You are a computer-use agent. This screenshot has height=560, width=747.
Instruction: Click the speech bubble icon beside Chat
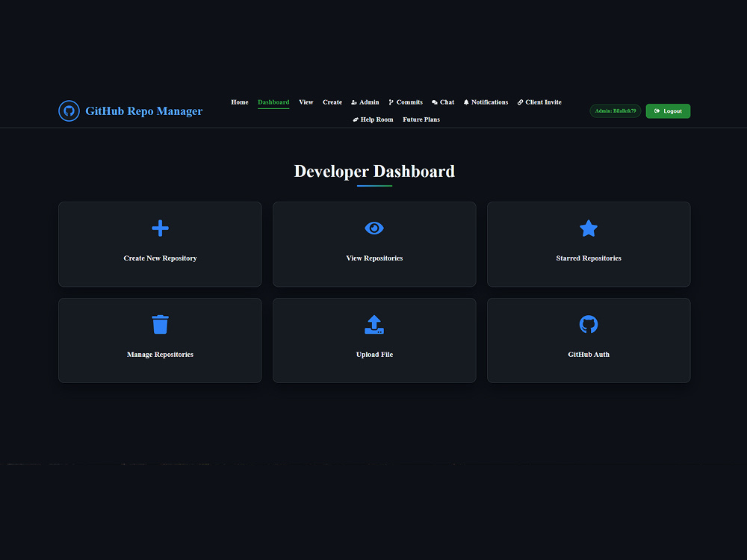435,102
